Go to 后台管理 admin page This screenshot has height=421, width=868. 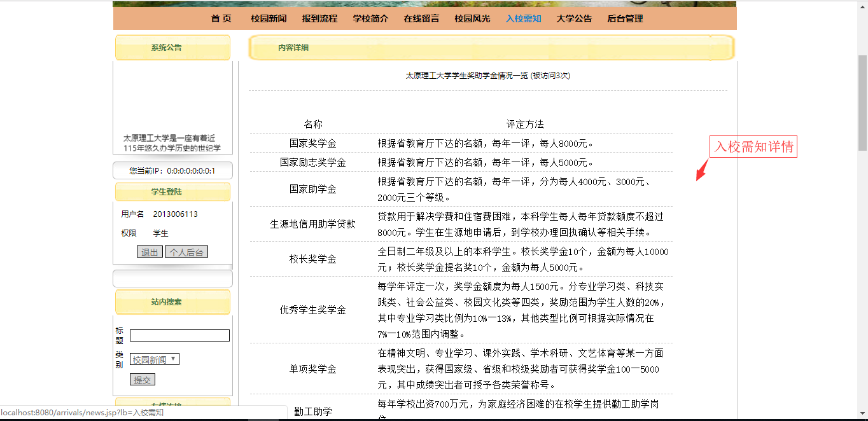[625, 18]
